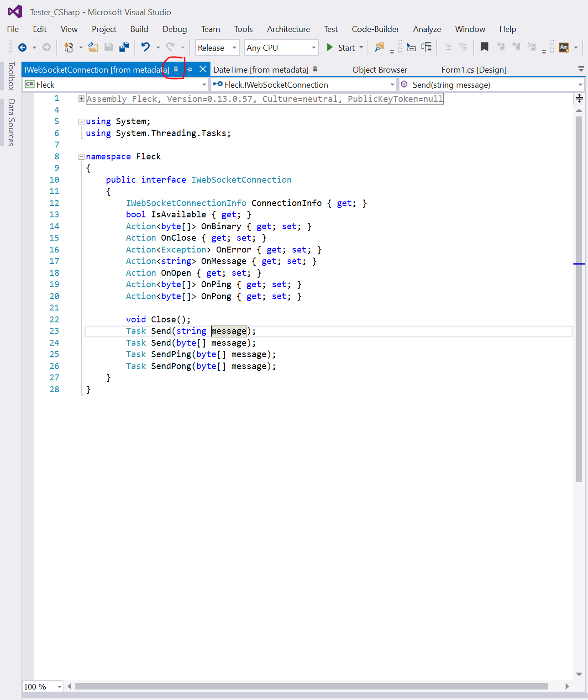Open the Analyze menu
Viewport: 588px width, 700px height.
427,29
